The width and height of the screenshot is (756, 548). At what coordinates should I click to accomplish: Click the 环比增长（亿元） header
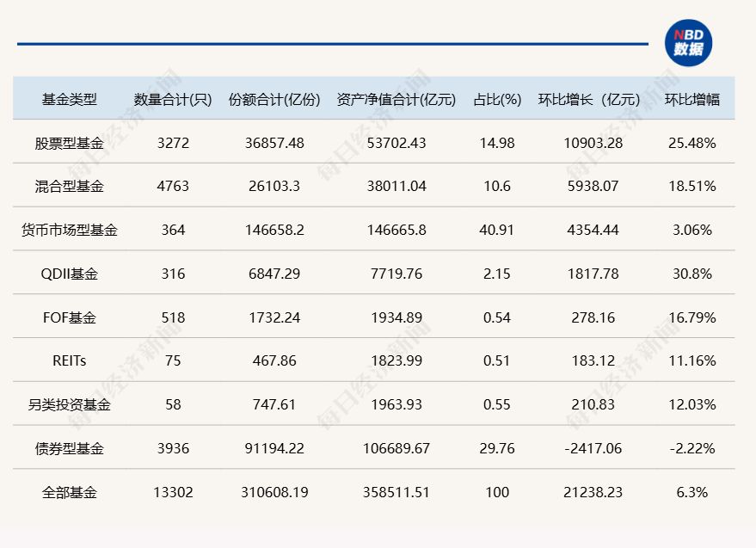click(x=589, y=99)
